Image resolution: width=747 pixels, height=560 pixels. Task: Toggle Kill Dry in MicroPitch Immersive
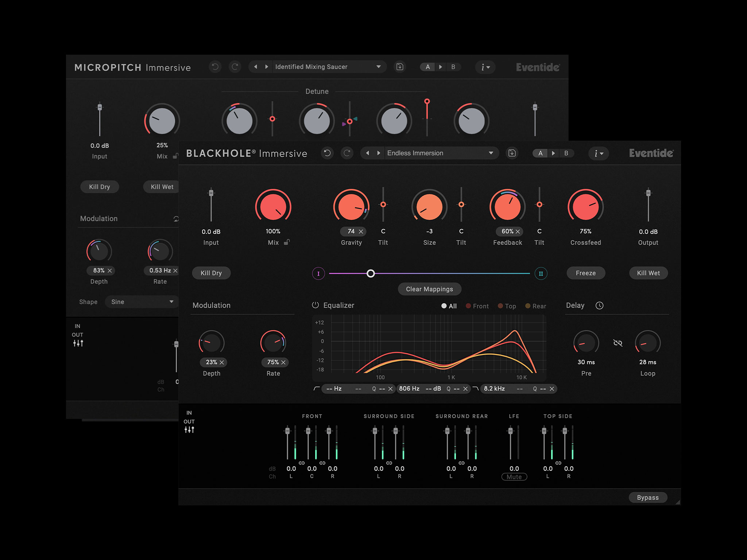[100, 187]
